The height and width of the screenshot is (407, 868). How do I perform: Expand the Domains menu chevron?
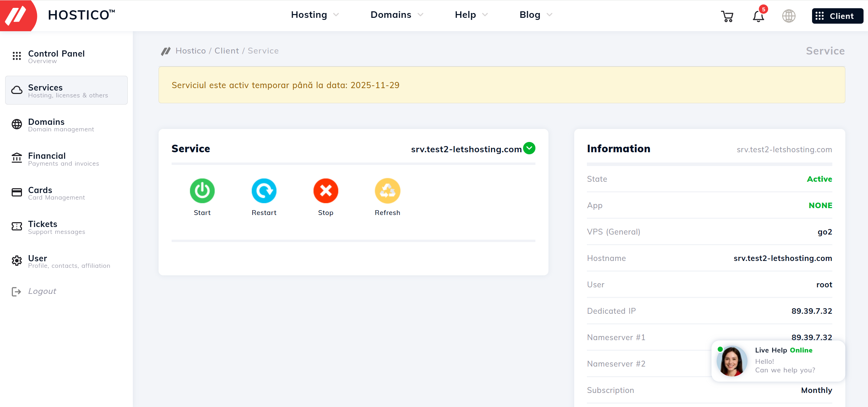coord(420,15)
